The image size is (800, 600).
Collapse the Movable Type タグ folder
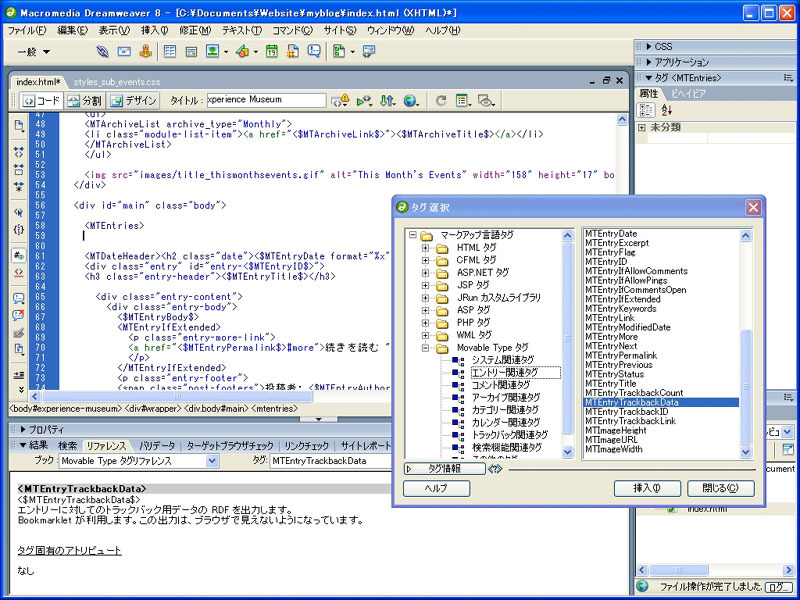tap(425, 347)
